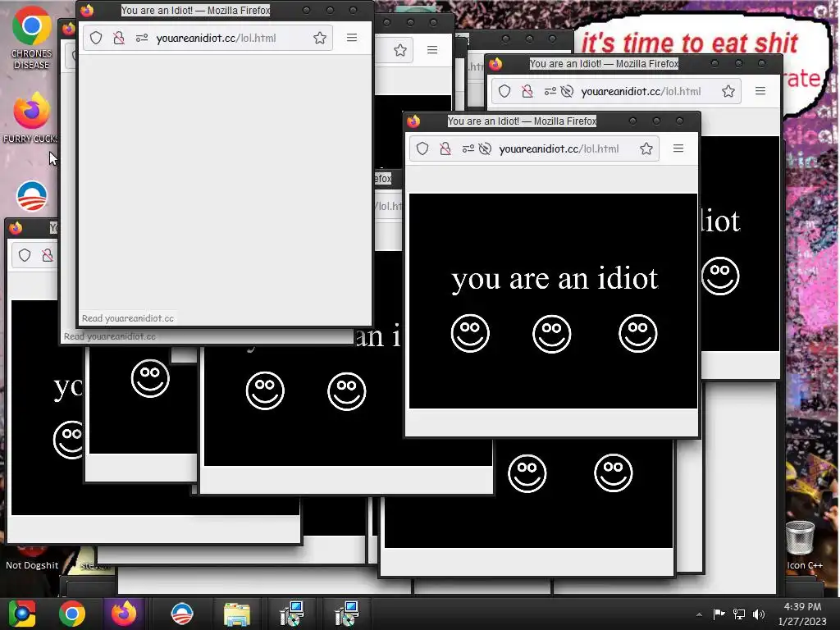Click insecure lock in top-right Firefox window

[527, 91]
